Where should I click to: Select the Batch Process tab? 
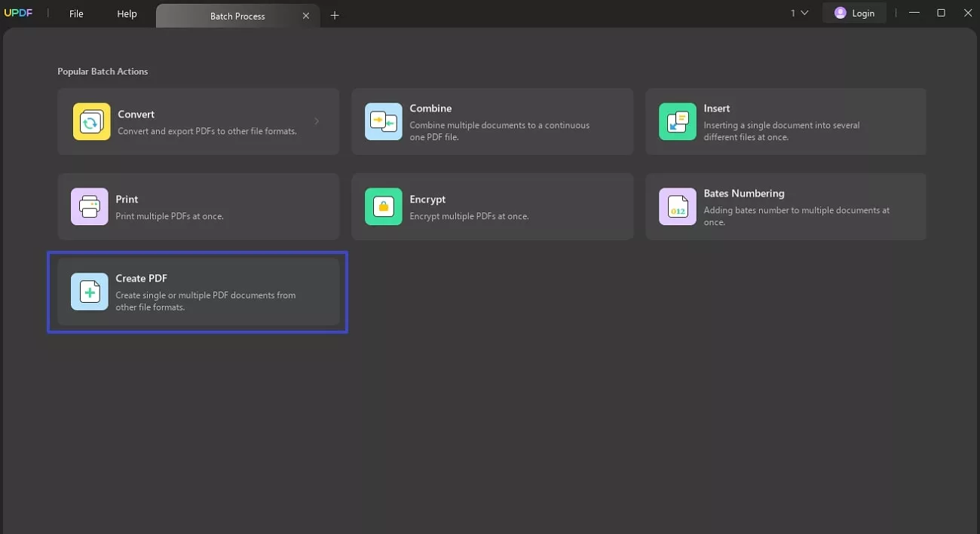[237, 16]
